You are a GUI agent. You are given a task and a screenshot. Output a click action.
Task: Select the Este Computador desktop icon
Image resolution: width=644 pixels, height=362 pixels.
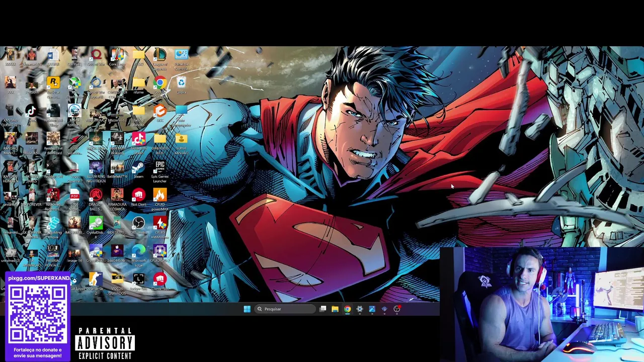181,115
